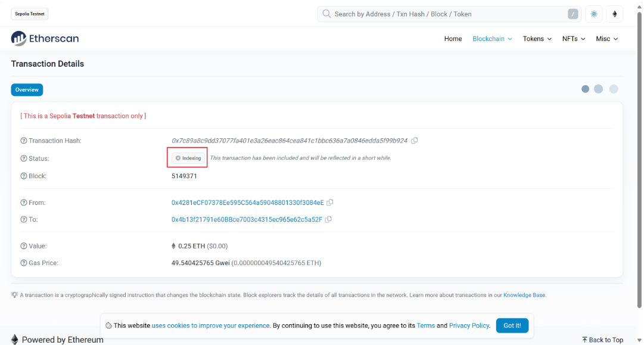The height and width of the screenshot is (345, 644).
Task: Focus the Search by Address field
Action: (x=449, y=14)
